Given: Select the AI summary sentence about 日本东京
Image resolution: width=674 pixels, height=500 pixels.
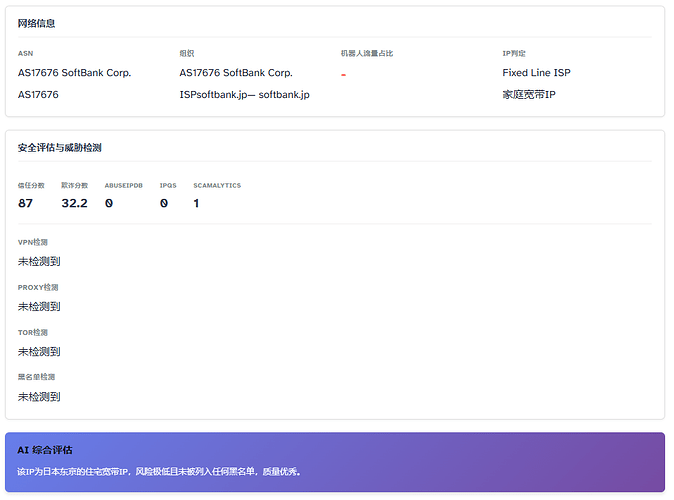Looking at the screenshot, I should pyautogui.click(x=159, y=472).
